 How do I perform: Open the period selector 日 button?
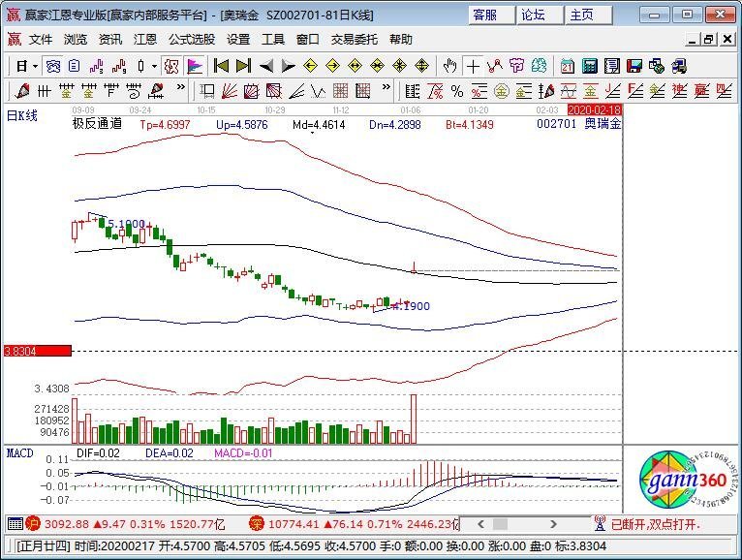(21, 66)
